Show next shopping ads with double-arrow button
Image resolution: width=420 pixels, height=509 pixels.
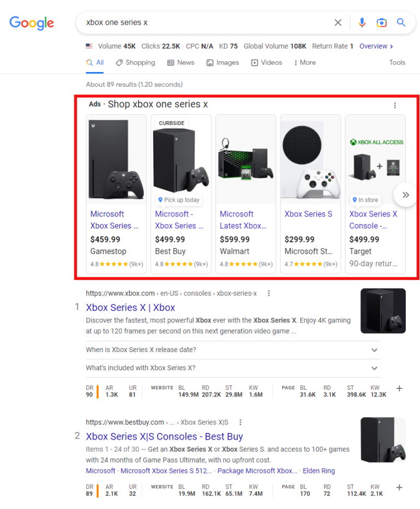pos(405,195)
